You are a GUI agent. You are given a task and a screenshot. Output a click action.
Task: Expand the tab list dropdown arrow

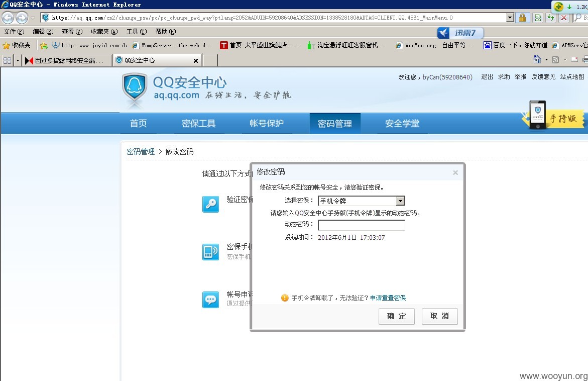pos(17,60)
